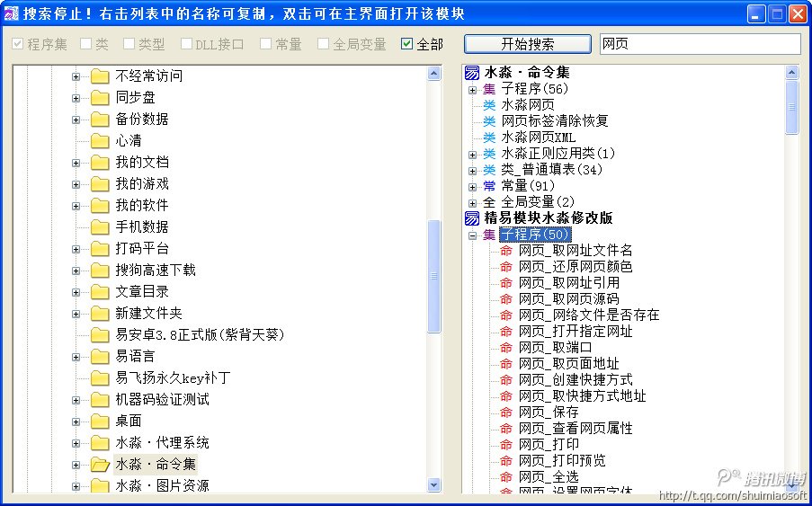Screen dimensions: 812x506
Task: Click the 类 icon beside 水淼网页XML
Action: 489,138
